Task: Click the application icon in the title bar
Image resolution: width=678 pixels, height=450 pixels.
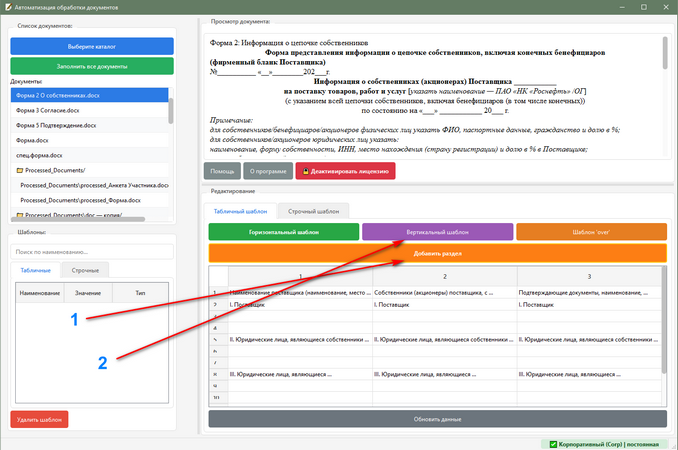Action: (8, 7)
